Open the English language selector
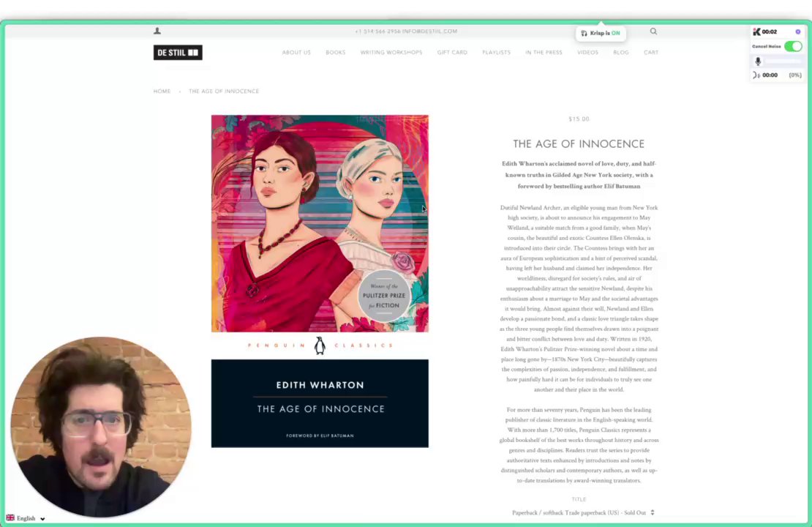This screenshot has width=812, height=527. click(26, 518)
